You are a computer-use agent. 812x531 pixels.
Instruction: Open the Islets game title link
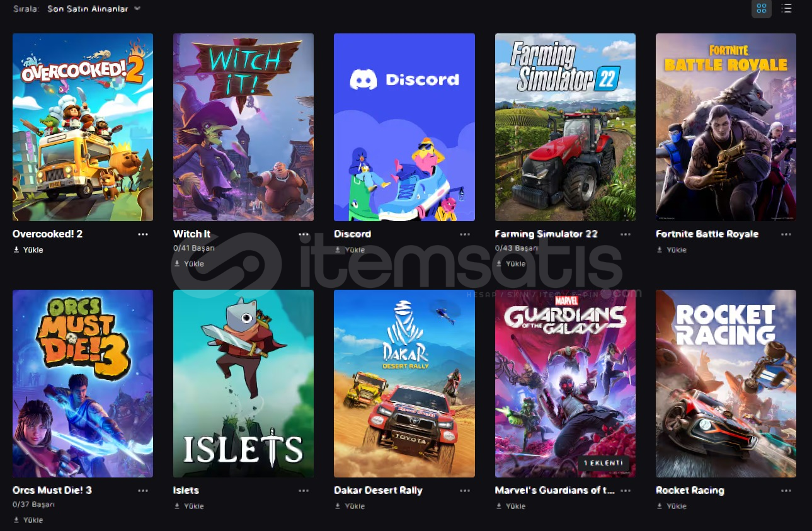coord(186,490)
